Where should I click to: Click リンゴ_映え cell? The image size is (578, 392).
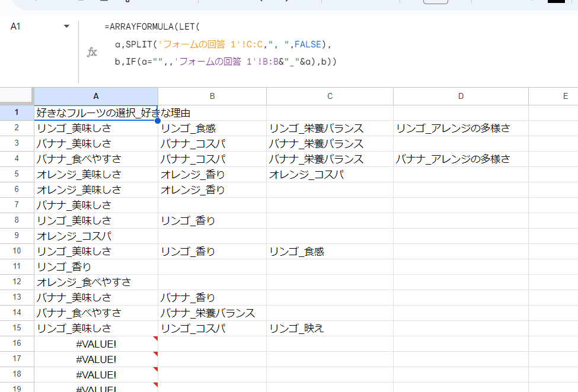[330, 328]
